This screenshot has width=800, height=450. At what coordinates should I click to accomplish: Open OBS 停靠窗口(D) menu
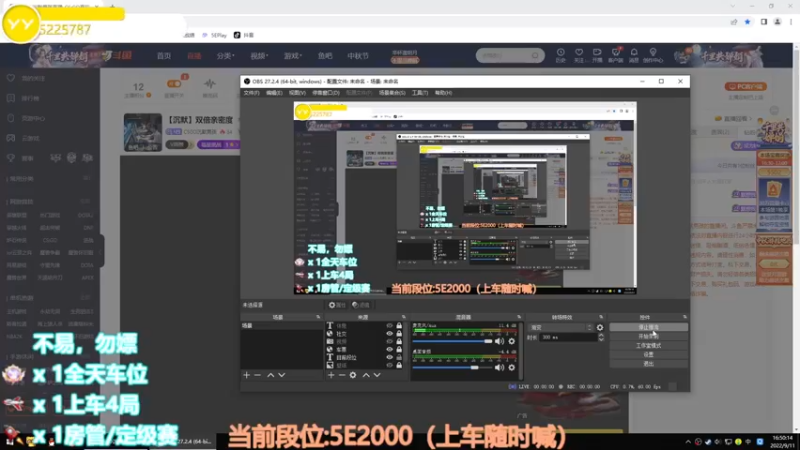(326, 93)
